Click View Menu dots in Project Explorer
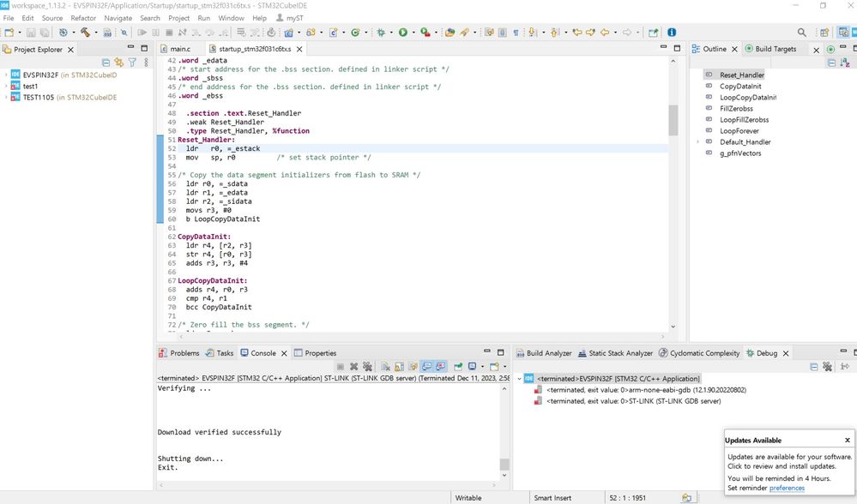 146,63
